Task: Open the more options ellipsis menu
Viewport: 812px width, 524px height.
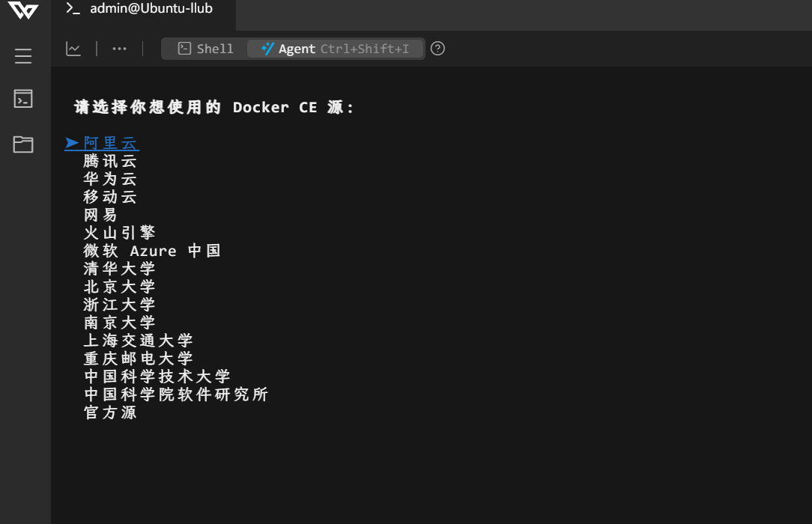Action: pos(120,49)
